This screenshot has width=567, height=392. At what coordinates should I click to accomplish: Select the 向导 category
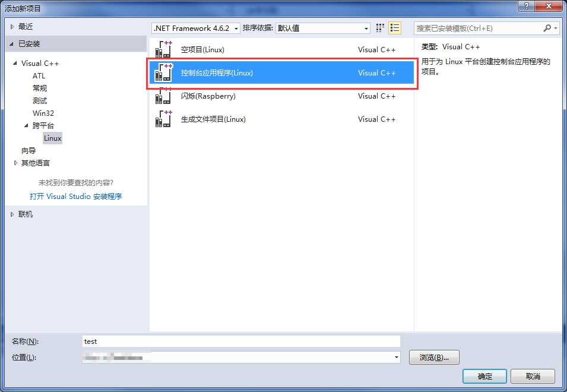tap(28, 151)
